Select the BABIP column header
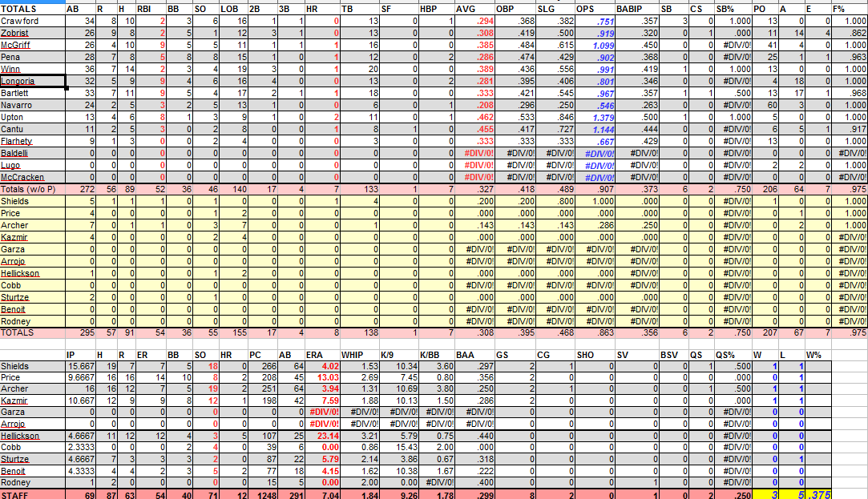This screenshot has height=499, width=868. point(637,9)
